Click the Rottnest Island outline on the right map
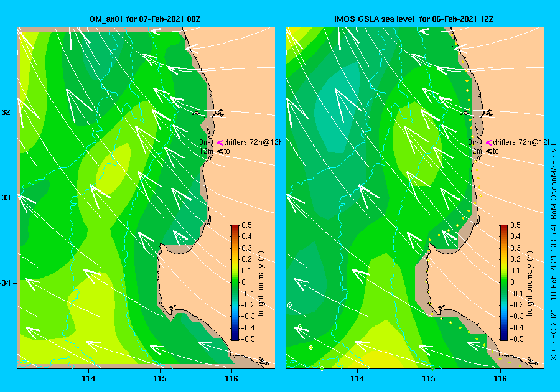The width and height of the screenshot is (560, 392). pyautogui.click(x=465, y=113)
